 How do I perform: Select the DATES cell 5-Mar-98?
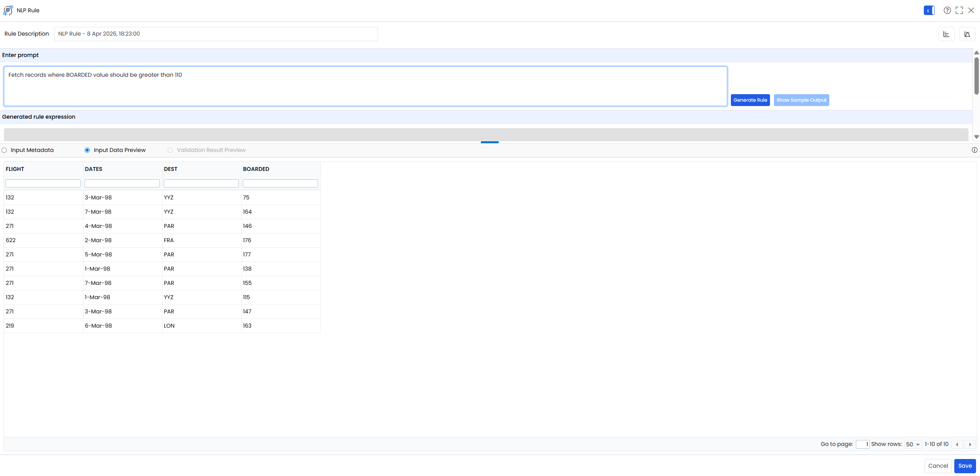point(123,254)
